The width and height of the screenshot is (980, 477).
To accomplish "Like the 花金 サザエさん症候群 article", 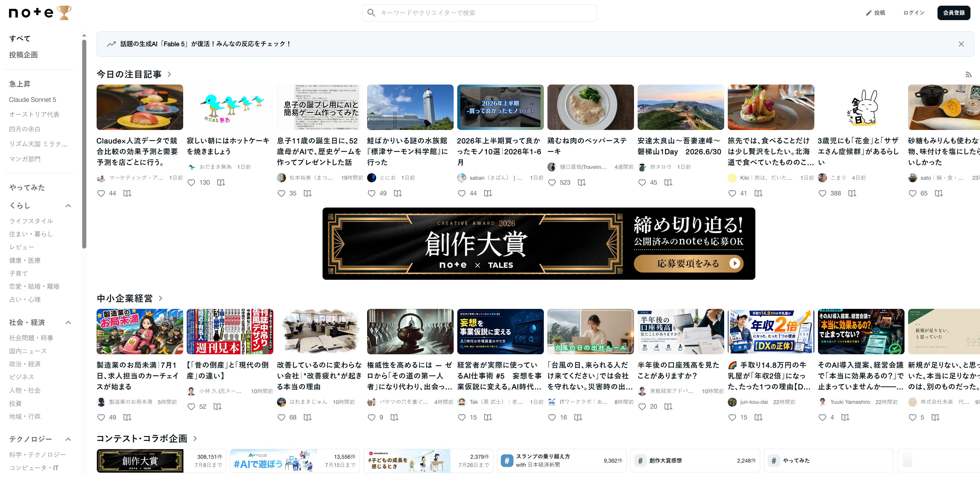I will (x=823, y=193).
